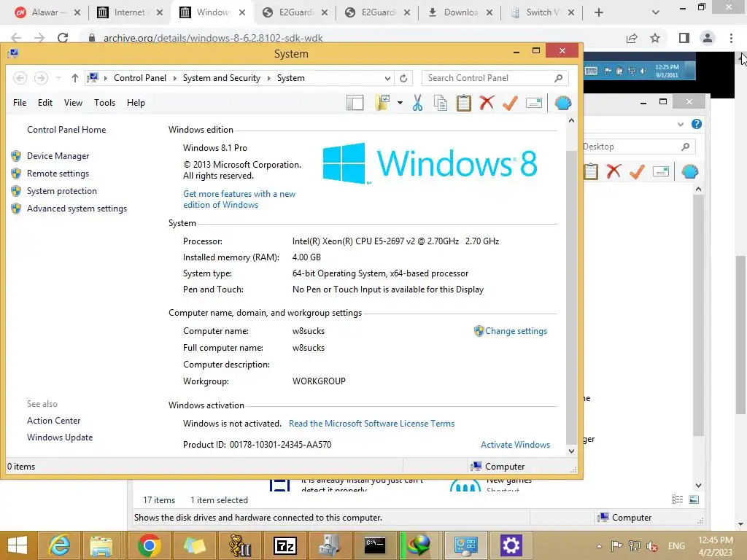The image size is (747, 560).
Task: Open Action Center under See also
Action: point(53,421)
